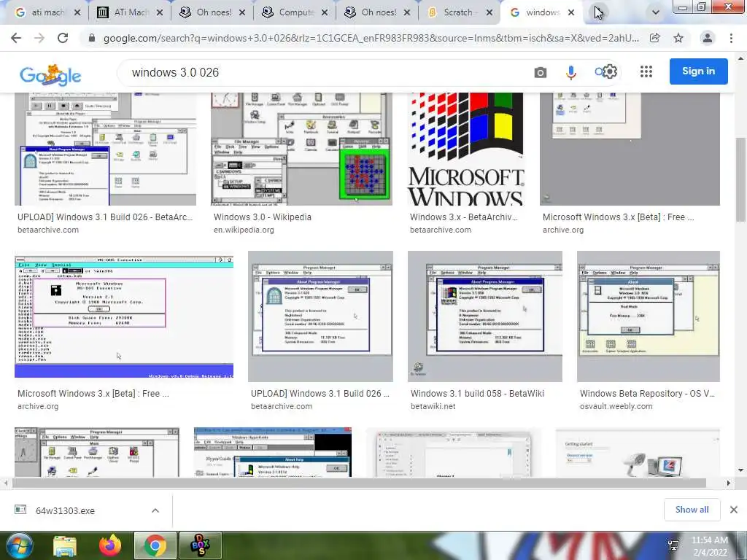Image resolution: width=747 pixels, height=560 pixels.
Task: Open the Windows 3.0 Wikipedia image thumbnail
Action: 301,149
